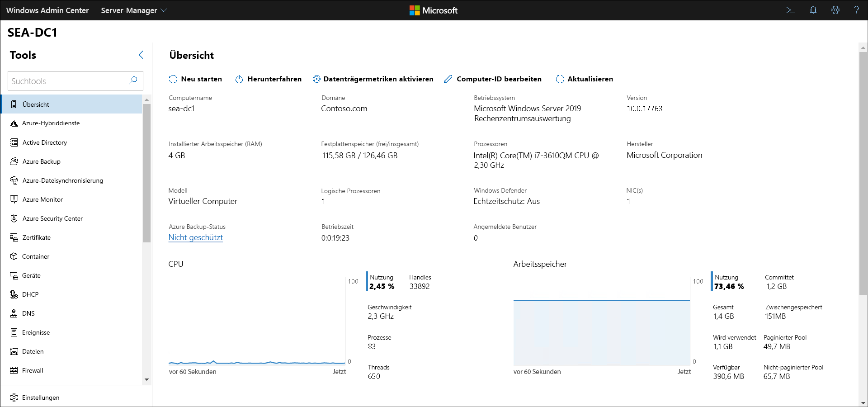Viewport: 868px width, 407px height.
Task: Click the Ereignisse icon
Action: 14,332
